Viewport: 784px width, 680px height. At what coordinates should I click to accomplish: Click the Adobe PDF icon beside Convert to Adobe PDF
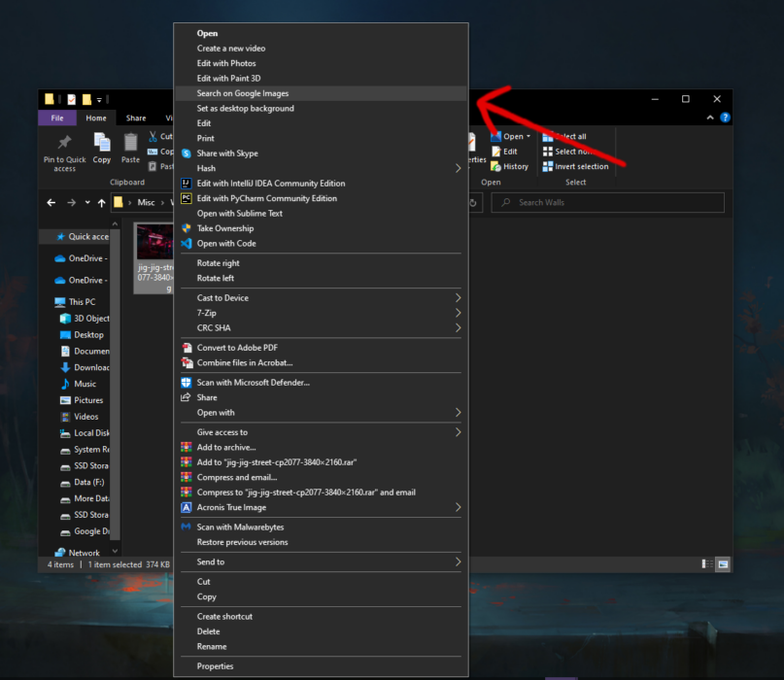pos(187,348)
